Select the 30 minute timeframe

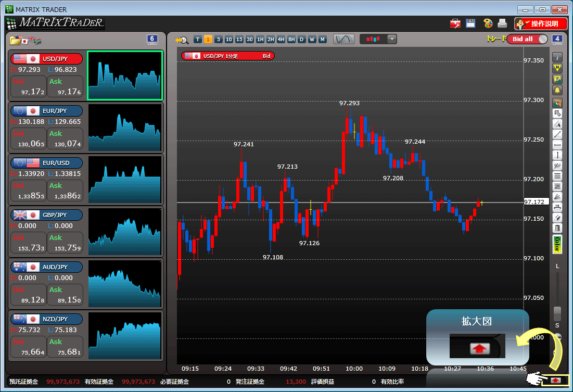click(250, 40)
